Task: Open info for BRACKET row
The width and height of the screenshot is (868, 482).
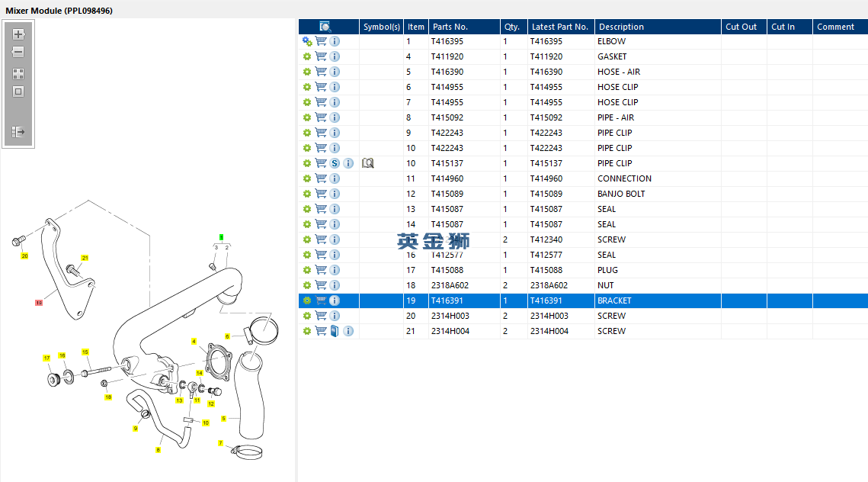Action: pyautogui.click(x=335, y=300)
